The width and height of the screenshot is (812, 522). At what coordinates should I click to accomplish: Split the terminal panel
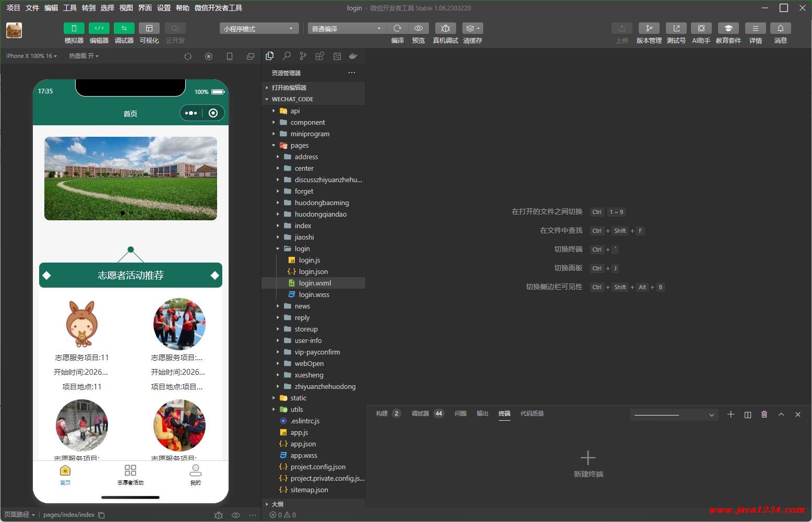[x=747, y=414]
